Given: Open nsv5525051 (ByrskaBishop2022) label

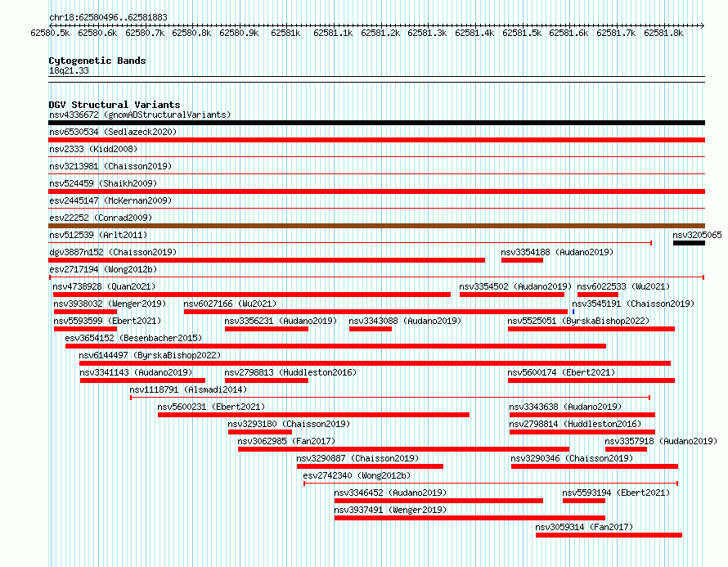Looking at the screenshot, I should 578,321.
